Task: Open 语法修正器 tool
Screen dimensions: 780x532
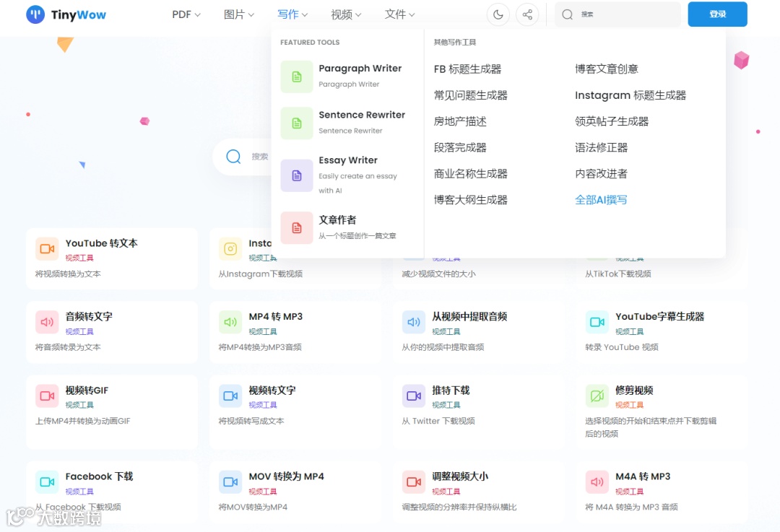Action: click(x=602, y=148)
